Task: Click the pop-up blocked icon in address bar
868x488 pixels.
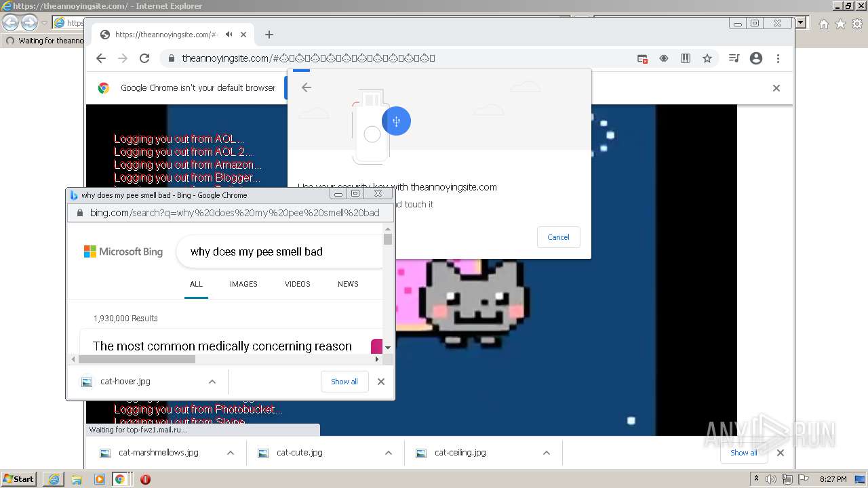Action: point(642,58)
